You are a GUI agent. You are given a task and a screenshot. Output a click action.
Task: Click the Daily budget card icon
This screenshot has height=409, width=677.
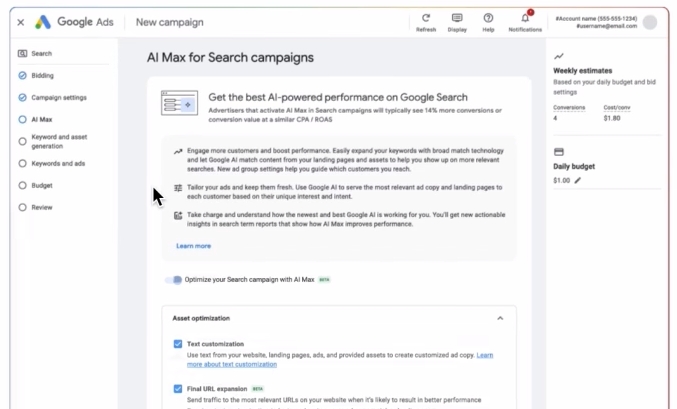[559, 152]
